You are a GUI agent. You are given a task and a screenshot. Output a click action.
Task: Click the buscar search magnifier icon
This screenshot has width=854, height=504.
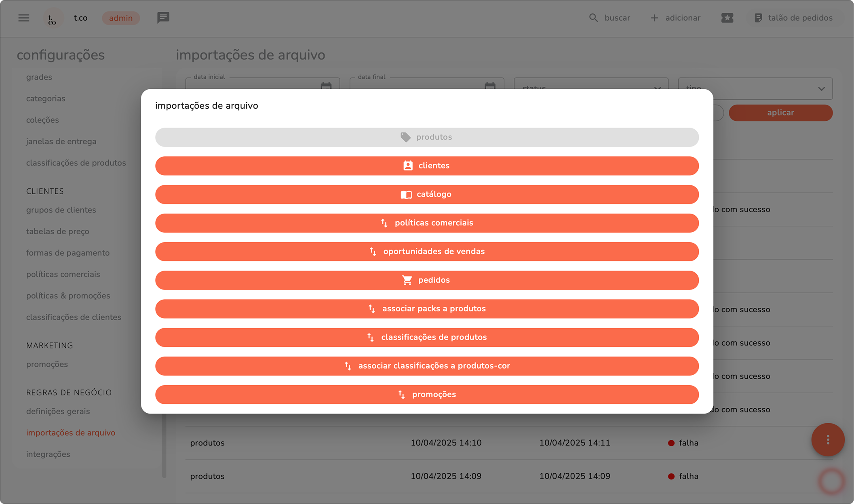593,18
